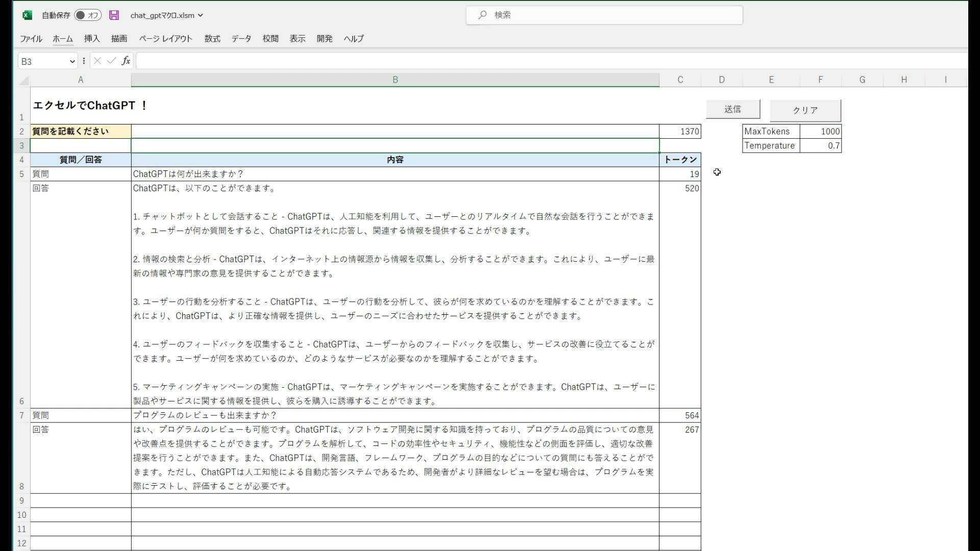Switch to the データ ribbon tab
Image resolution: width=980 pixels, height=551 pixels.
coord(240,38)
